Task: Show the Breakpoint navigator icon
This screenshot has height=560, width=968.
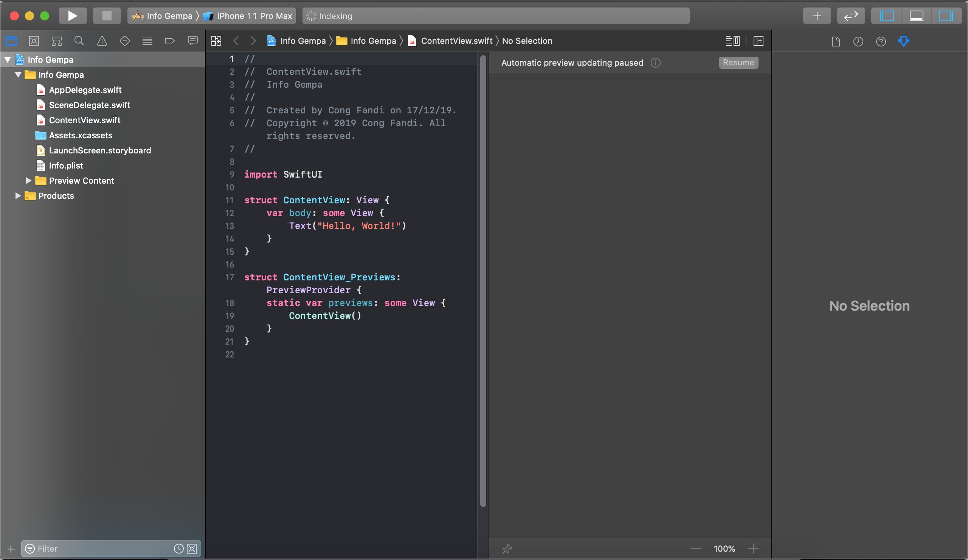Action: (170, 41)
